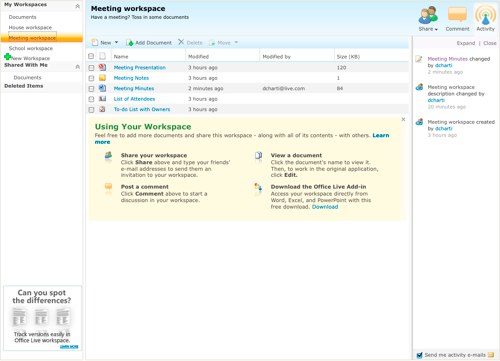Sort by the Modified by column header
This screenshot has height=361, width=500.
276,56
